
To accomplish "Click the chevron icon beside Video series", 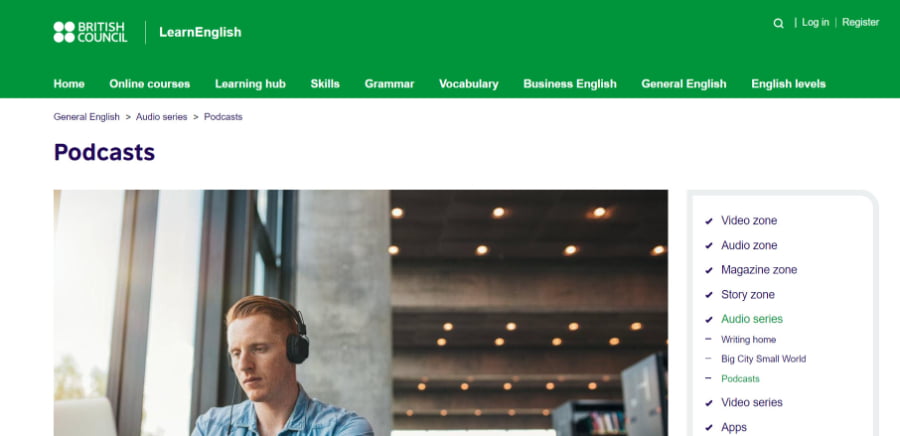I will point(708,403).
